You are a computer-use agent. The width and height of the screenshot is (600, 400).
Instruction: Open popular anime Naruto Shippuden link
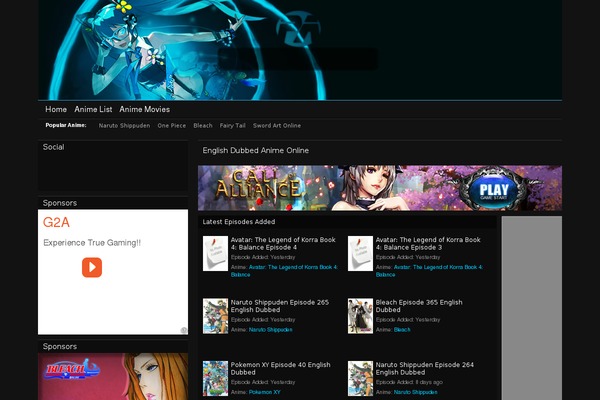coord(124,126)
